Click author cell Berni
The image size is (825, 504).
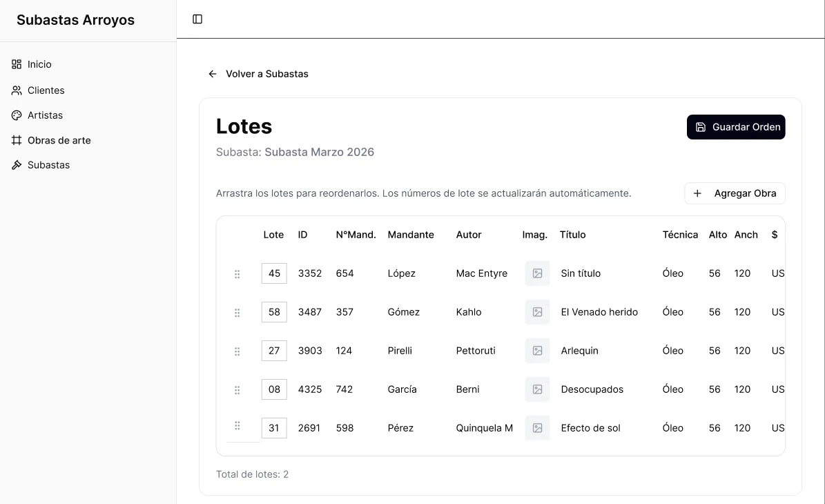[468, 389]
